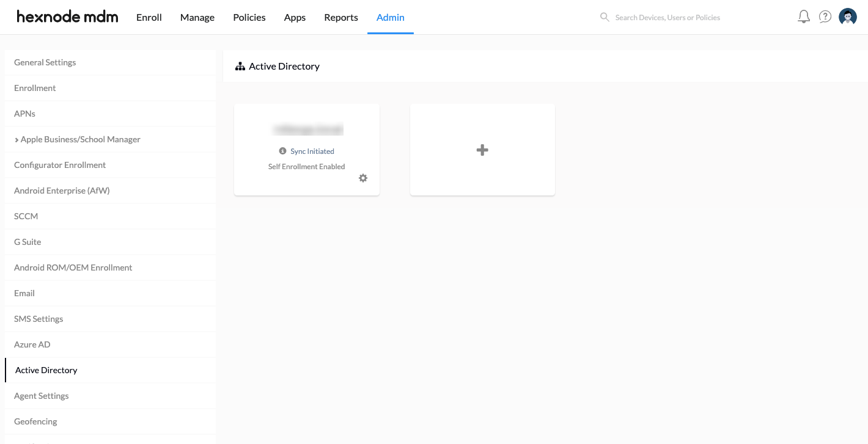Click the search devices, users or policies field

click(668, 18)
